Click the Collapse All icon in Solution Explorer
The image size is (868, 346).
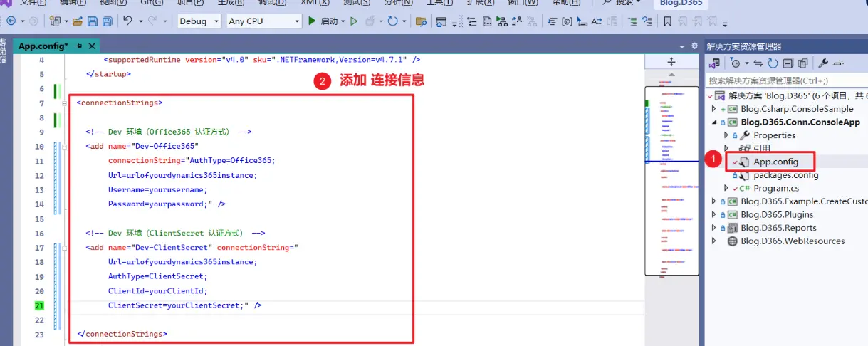pos(788,63)
